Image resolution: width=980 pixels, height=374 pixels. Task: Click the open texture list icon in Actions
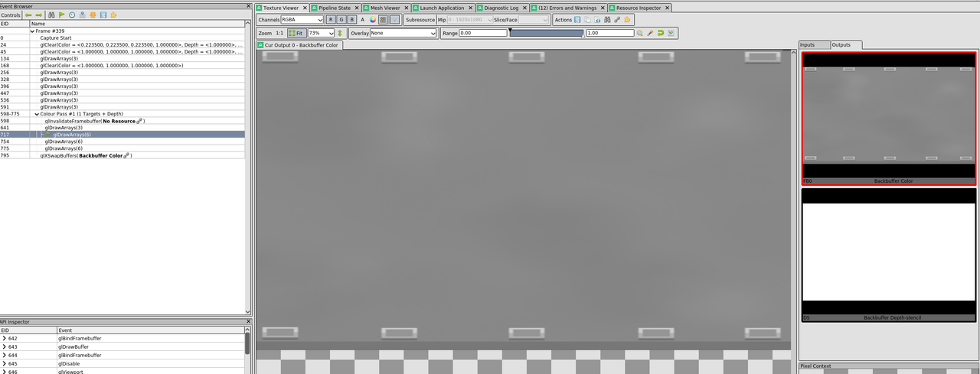tap(597, 19)
